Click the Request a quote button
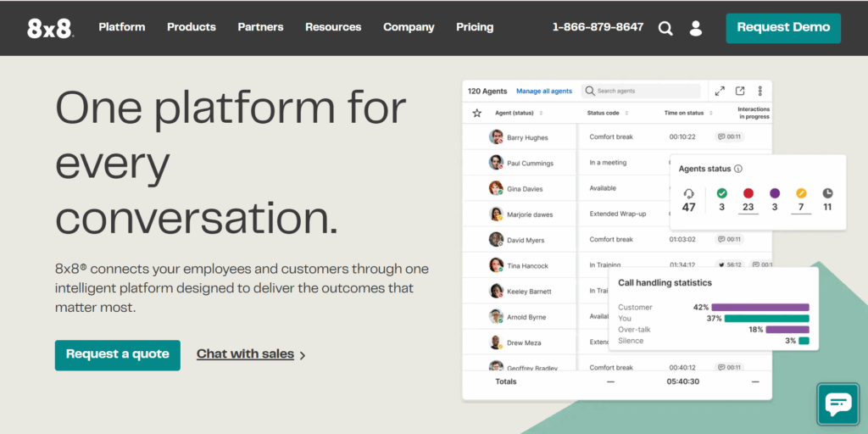Screen dimensions: 868x434 coord(117,355)
